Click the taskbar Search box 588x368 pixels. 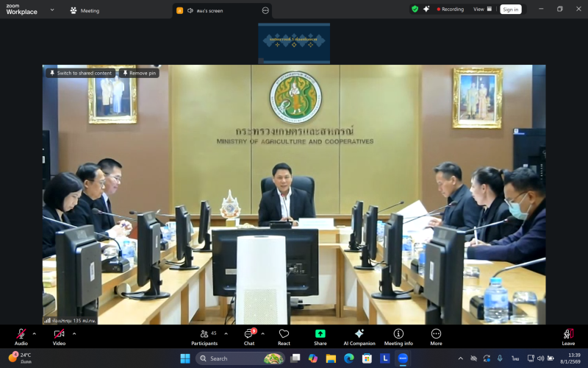(240, 358)
